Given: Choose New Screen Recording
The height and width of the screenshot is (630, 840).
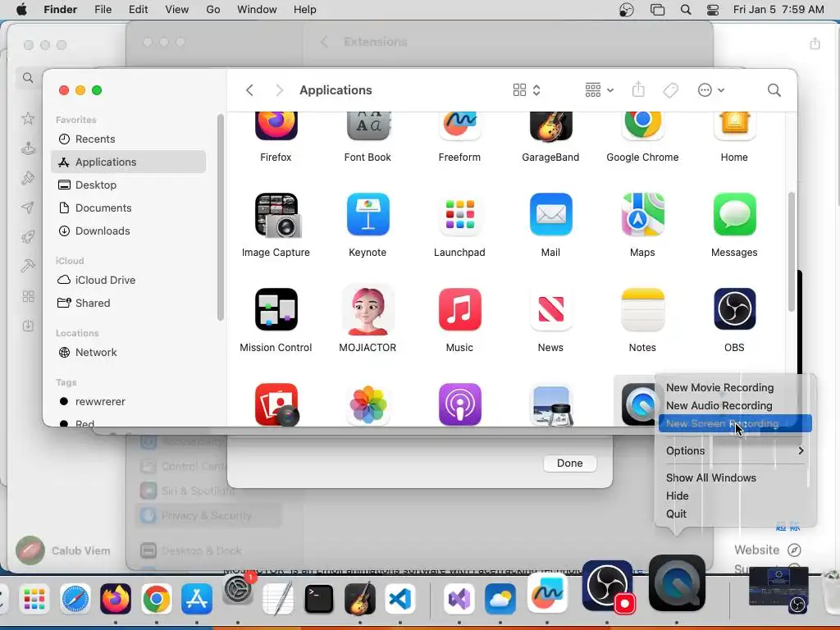Looking at the screenshot, I should coord(735,423).
